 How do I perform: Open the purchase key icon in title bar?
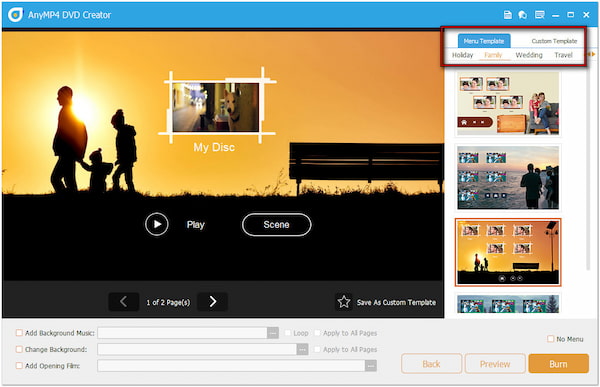pyautogui.click(x=523, y=15)
